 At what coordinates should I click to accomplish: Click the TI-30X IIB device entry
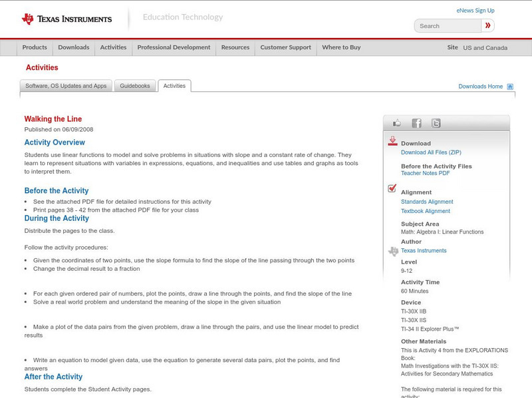pos(414,311)
